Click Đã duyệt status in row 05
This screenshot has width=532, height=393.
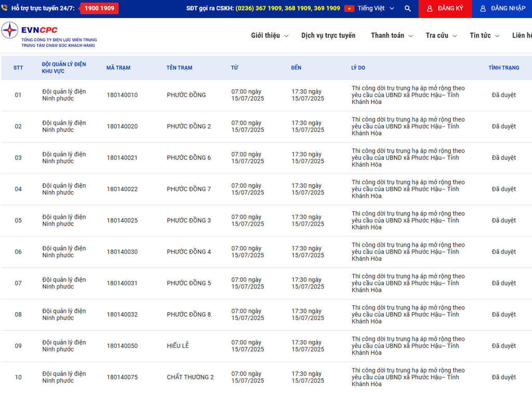coord(503,221)
